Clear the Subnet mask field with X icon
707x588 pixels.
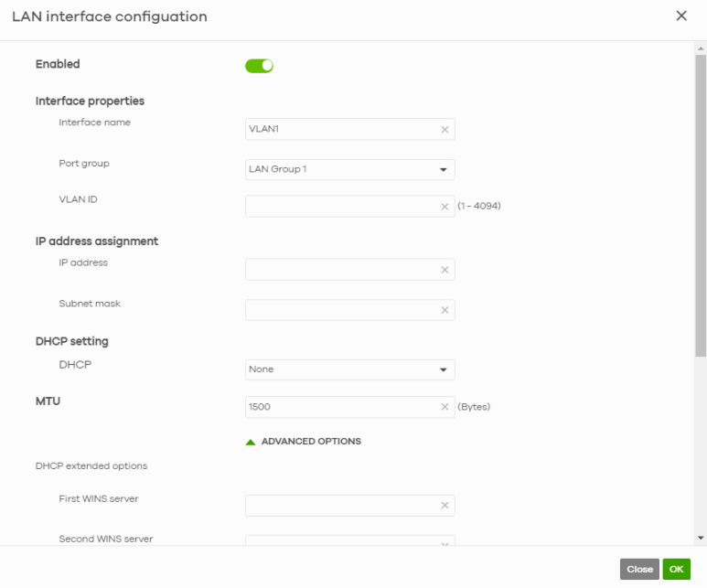[445, 310]
